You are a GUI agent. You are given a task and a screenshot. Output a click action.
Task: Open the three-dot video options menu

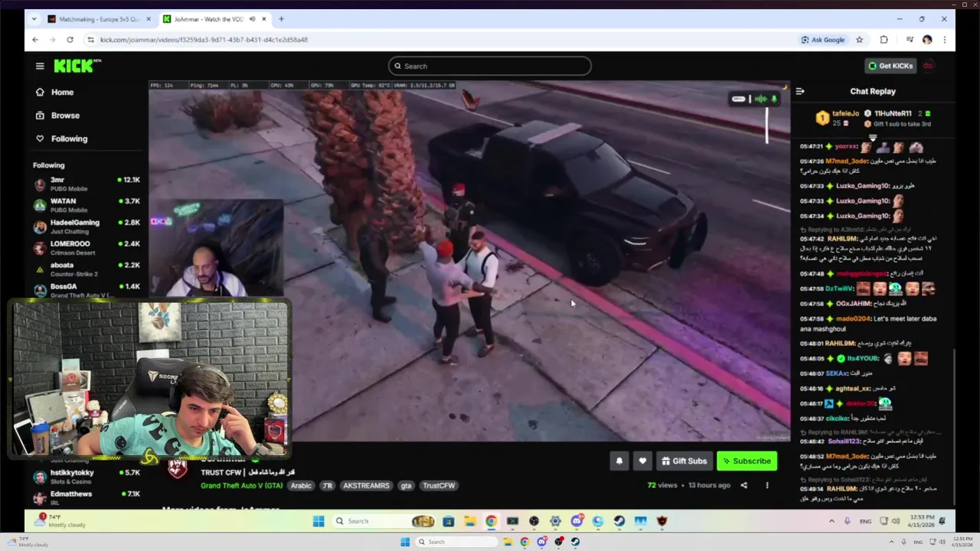click(x=767, y=485)
